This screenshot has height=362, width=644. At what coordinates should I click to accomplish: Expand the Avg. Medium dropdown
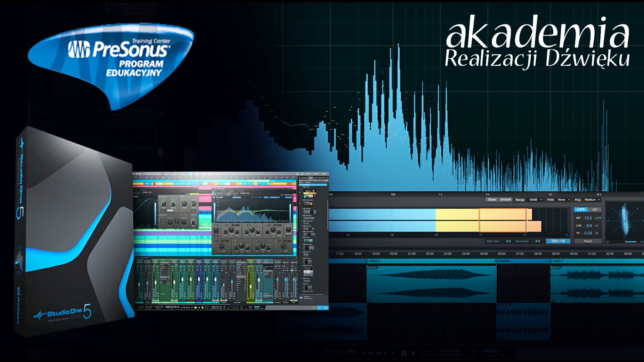[592, 200]
